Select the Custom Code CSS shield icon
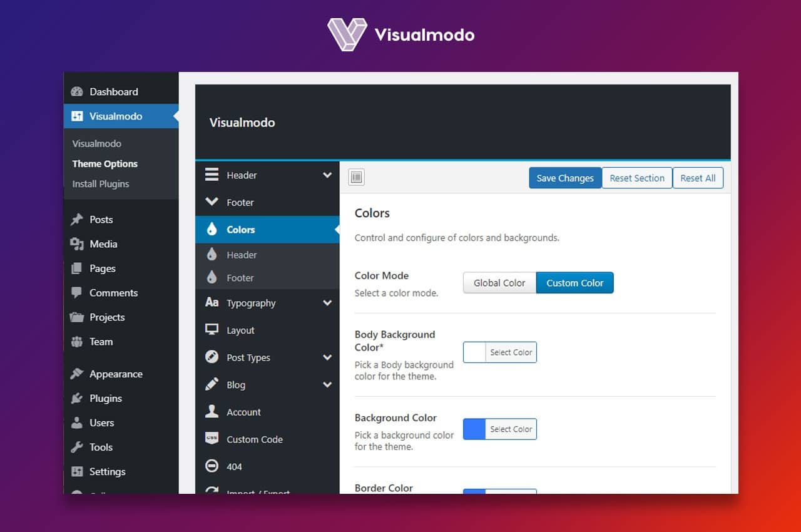Image resolution: width=801 pixels, height=532 pixels. [213, 439]
